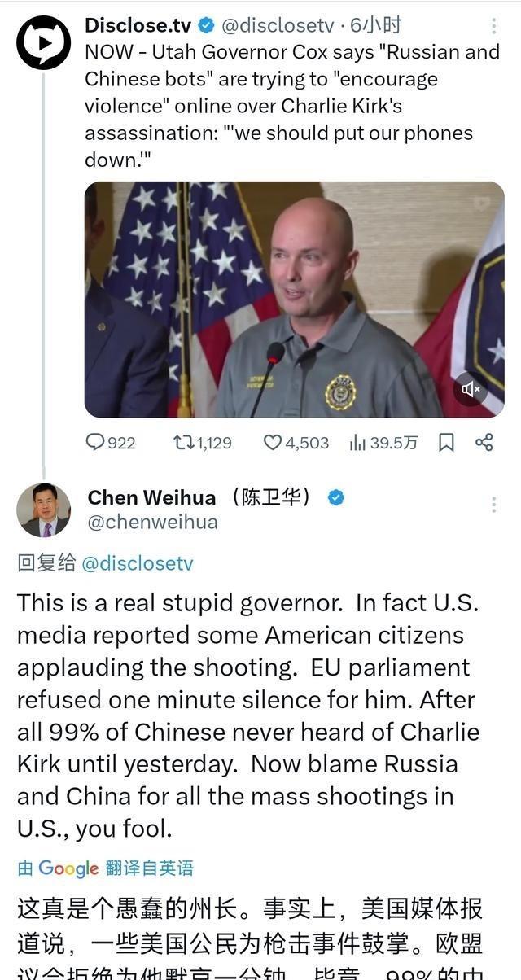Viewport: 521px width, 980px height.
Task: Tap Chen Weihua's blue verified badge
Action: click(335, 497)
